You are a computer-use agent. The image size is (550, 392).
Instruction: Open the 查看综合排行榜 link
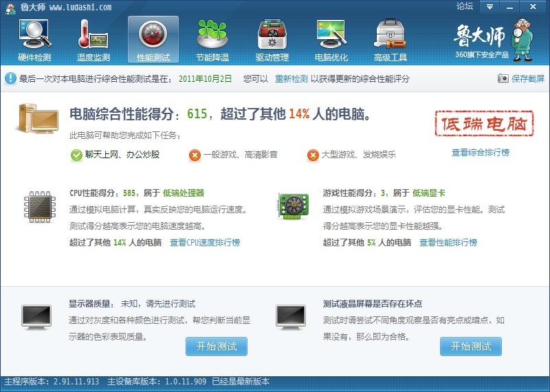(x=481, y=152)
